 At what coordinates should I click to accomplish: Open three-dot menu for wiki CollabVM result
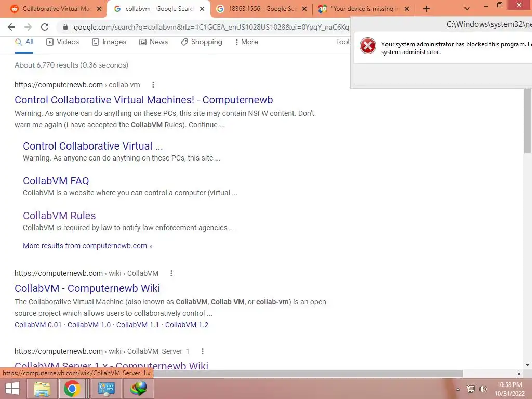tap(171, 273)
